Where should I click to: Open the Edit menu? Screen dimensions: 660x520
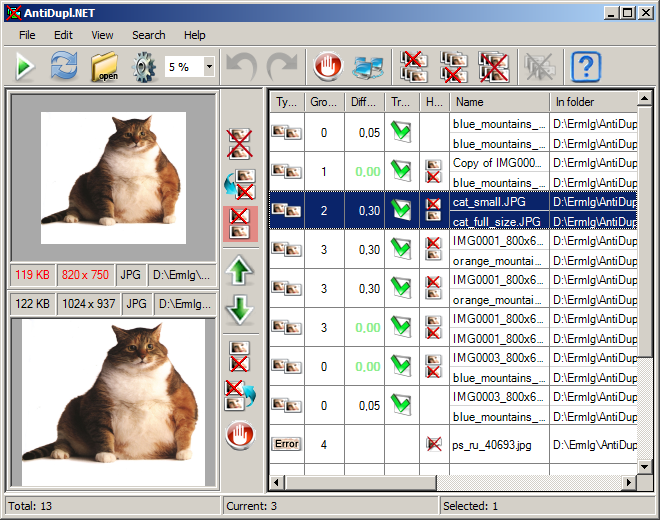[63, 35]
